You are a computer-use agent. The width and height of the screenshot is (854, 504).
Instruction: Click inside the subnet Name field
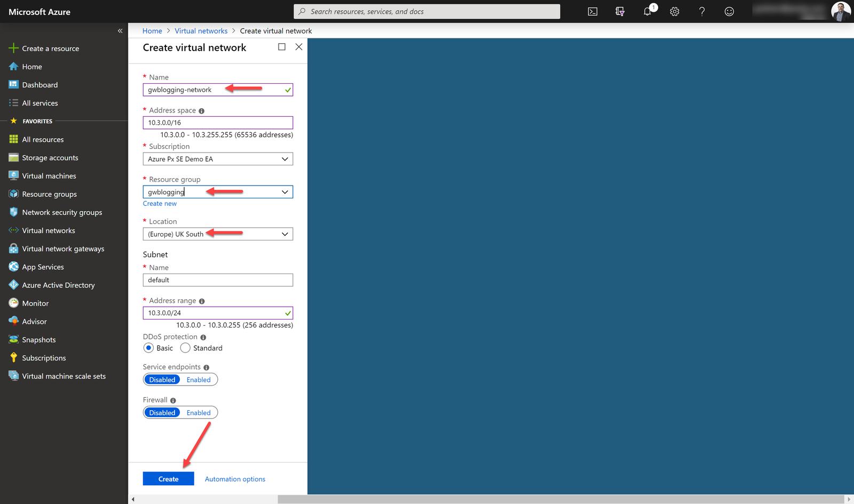tap(217, 279)
